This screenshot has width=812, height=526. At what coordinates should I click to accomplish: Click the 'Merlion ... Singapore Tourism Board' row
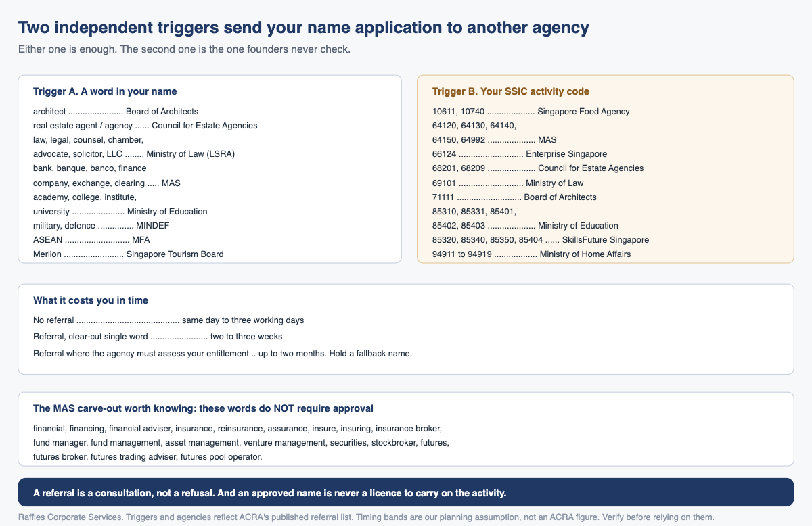coord(129,254)
